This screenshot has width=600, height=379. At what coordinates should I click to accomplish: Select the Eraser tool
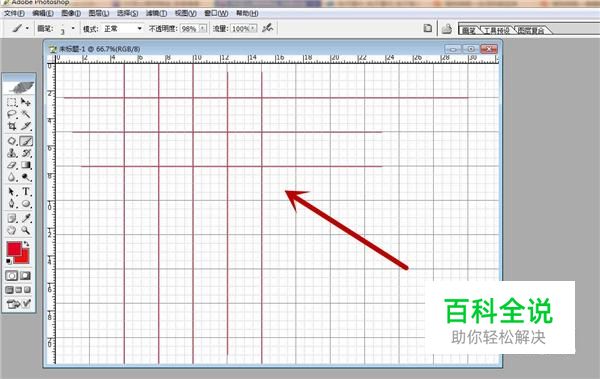pyautogui.click(x=12, y=165)
